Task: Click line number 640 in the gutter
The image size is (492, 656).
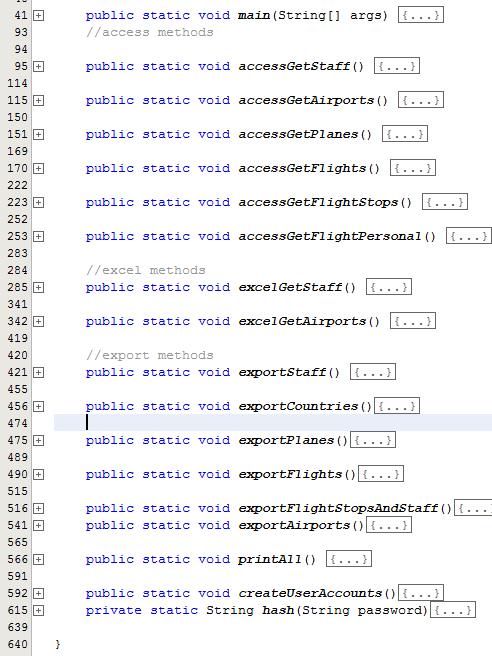Action: coord(18,644)
